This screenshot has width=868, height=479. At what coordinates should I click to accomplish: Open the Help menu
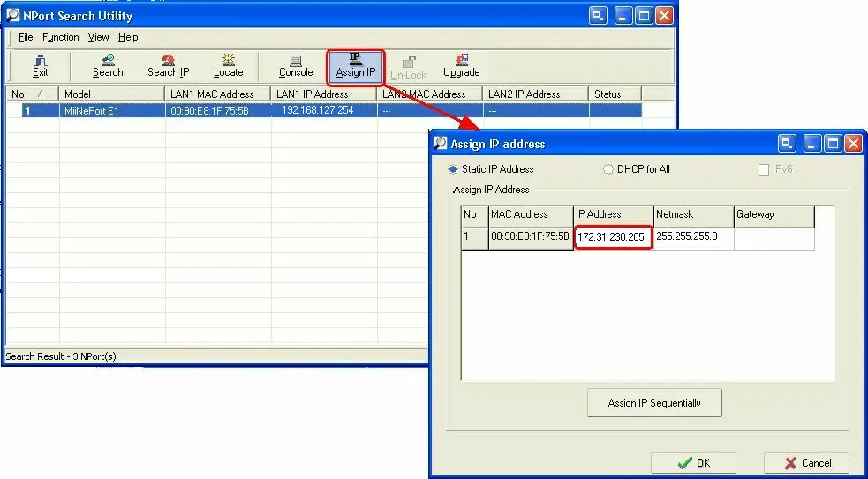pyautogui.click(x=128, y=37)
